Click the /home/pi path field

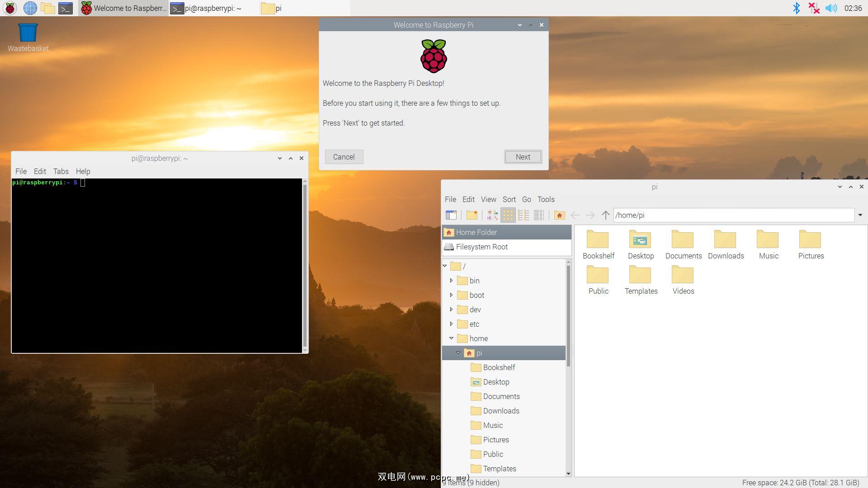[x=732, y=215]
